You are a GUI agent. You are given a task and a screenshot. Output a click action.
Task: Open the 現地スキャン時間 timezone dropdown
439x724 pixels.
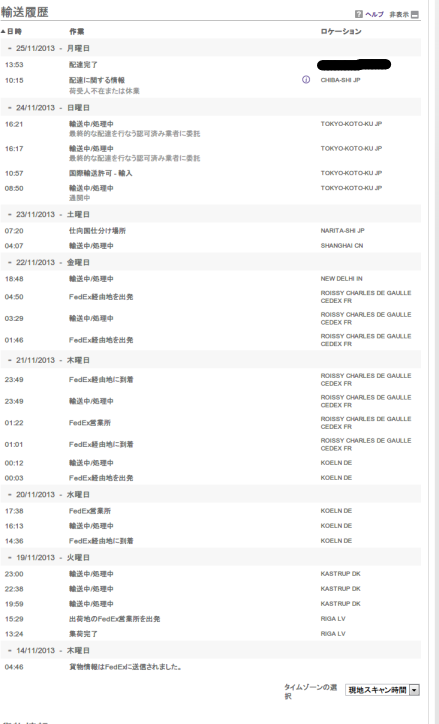point(382,690)
